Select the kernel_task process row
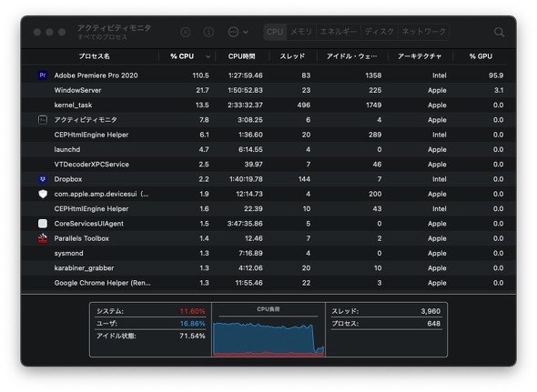Image resolution: width=537 pixels, height=392 pixels. (x=268, y=106)
